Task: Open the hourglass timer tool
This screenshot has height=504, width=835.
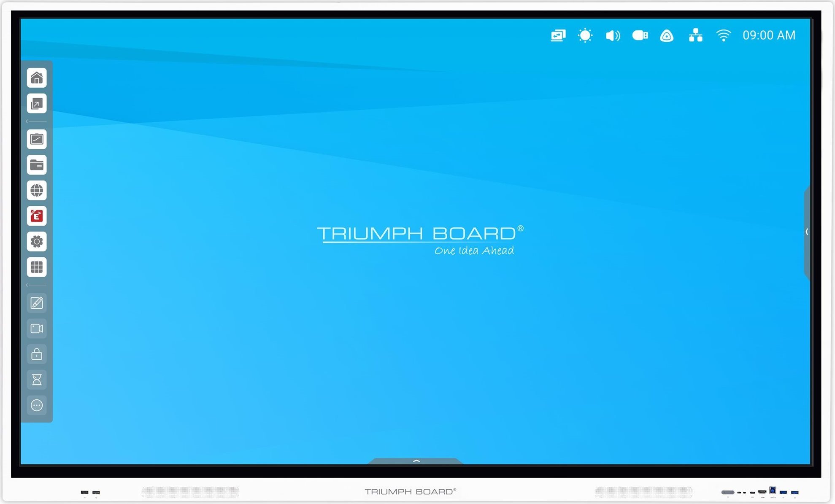Action: click(x=37, y=380)
